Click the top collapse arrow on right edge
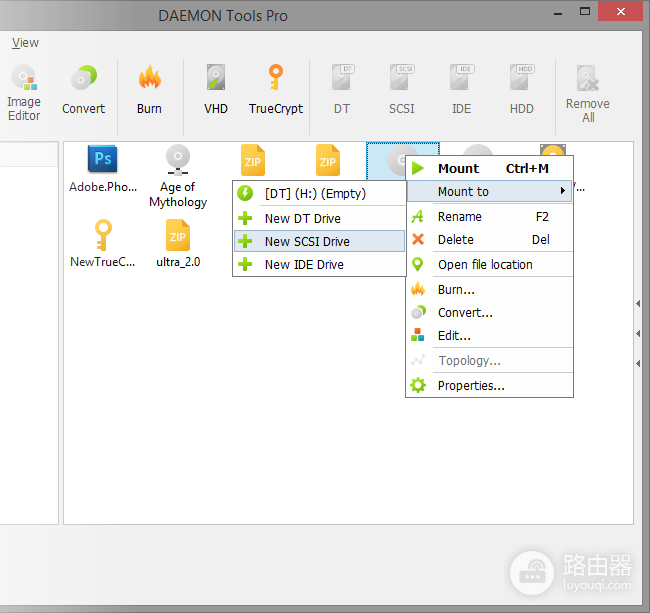Viewport: 650px width, 613px height. coord(638,303)
